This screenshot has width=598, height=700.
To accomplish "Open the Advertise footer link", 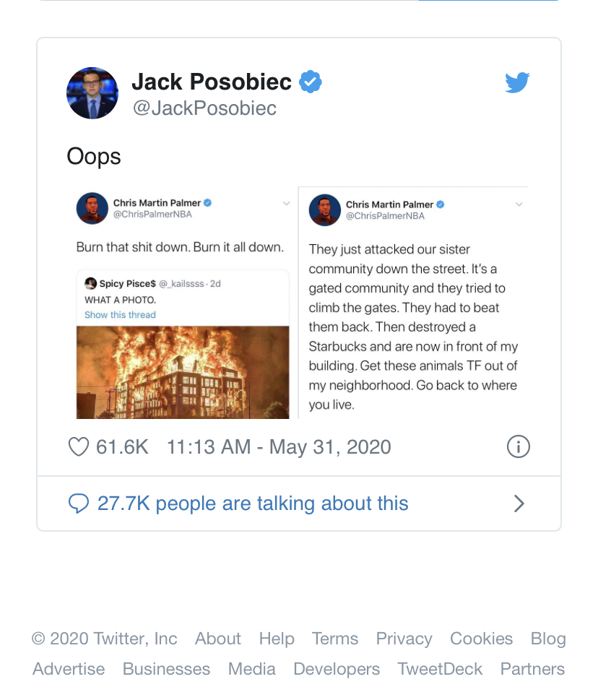I will 69,669.
